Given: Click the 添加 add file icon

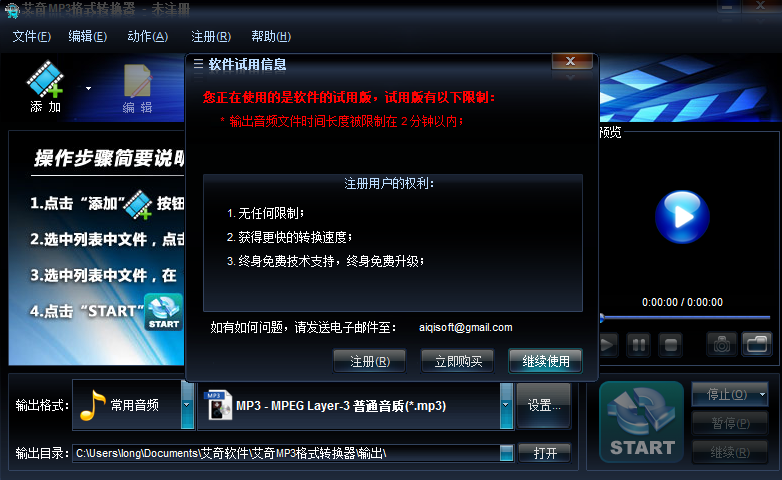Looking at the screenshot, I should 45,79.
